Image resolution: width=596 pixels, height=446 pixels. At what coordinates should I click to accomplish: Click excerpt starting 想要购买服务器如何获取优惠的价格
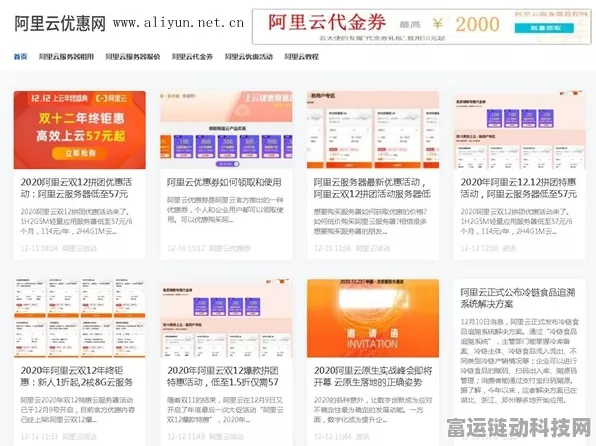[371, 221]
